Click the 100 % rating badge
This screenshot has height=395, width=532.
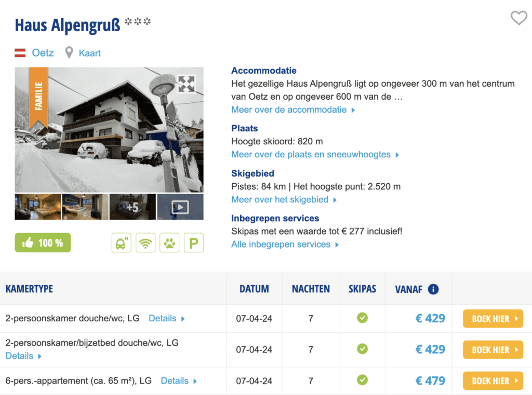tap(43, 243)
